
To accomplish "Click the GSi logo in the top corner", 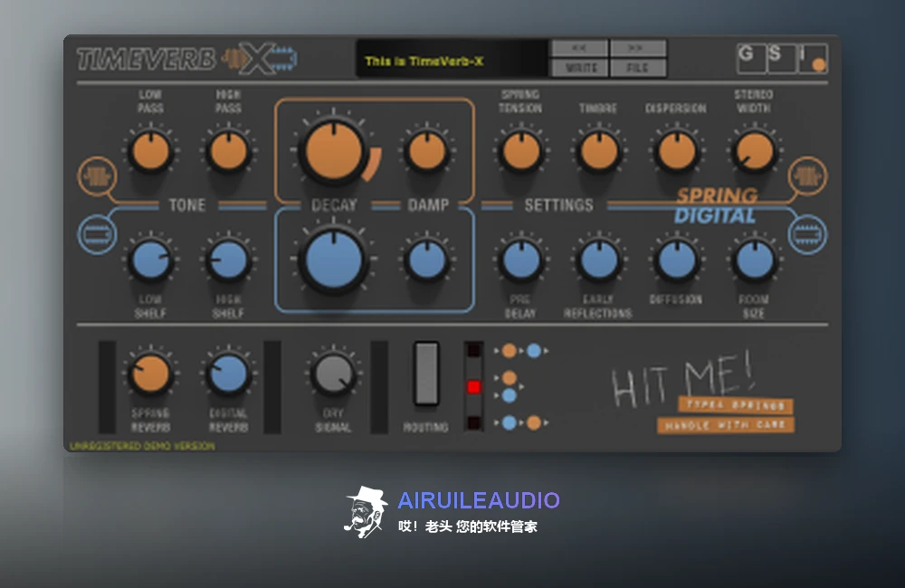I will click(782, 58).
